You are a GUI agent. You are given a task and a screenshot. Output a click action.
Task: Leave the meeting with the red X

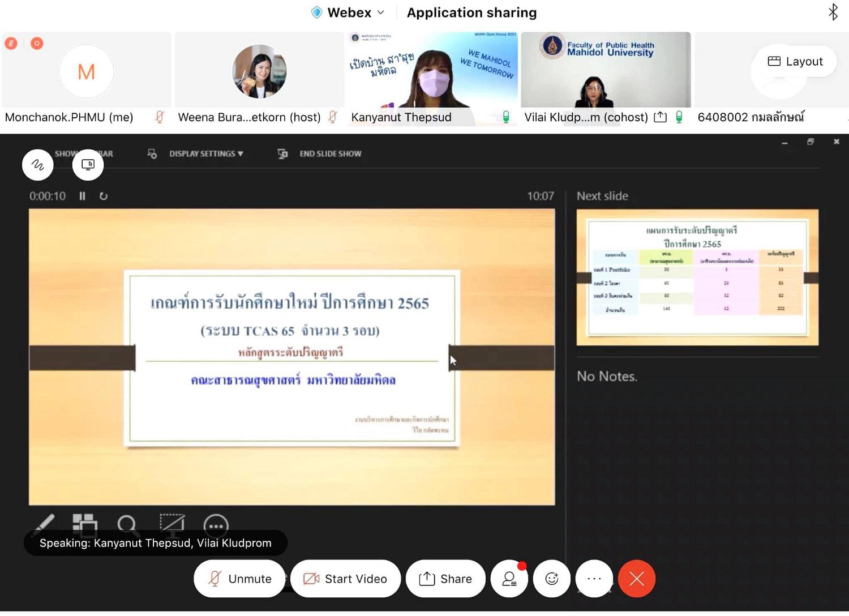637,579
